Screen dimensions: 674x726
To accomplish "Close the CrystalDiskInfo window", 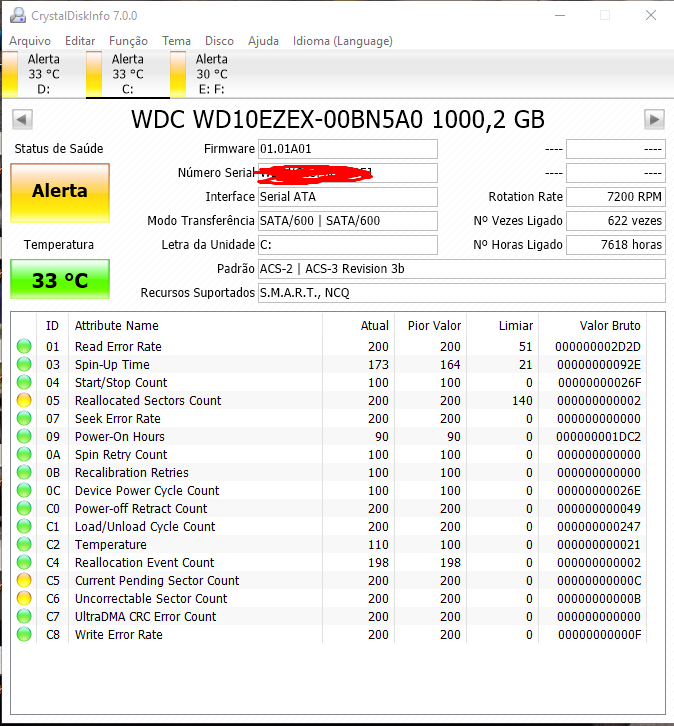I will (651, 15).
